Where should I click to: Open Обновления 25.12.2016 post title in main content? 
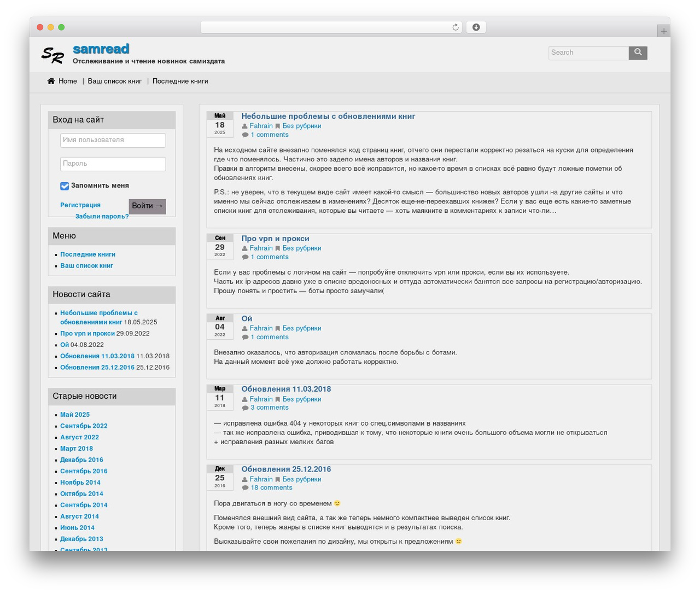click(286, 469)
